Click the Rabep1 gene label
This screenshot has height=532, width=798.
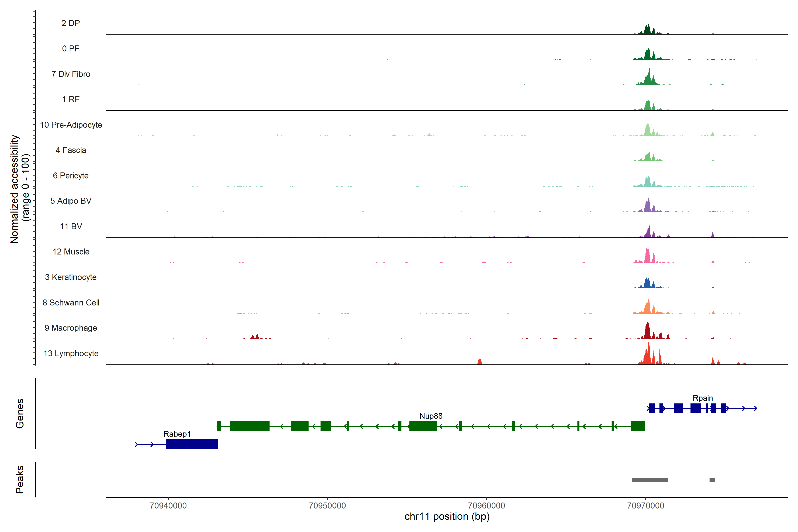click(x=177, y=434)
